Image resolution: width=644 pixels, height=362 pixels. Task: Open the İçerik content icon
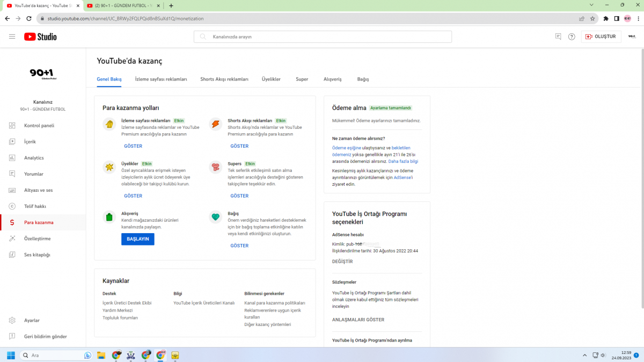[12, 142]
